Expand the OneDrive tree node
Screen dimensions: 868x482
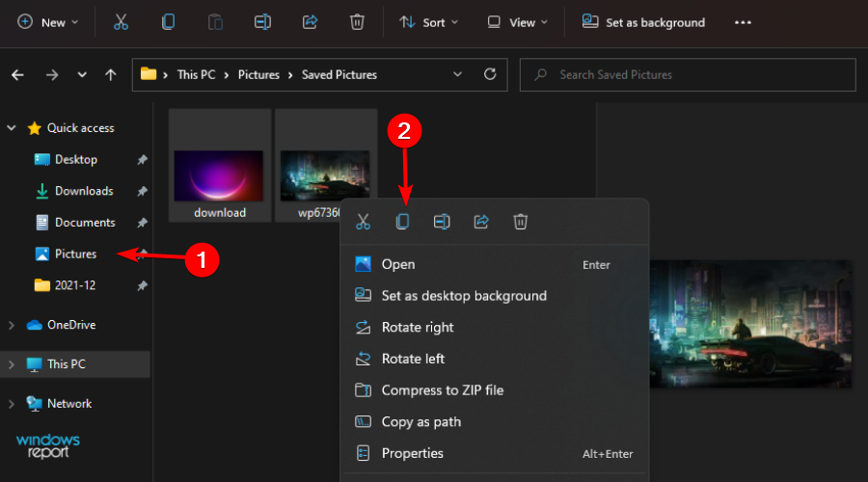coord(12,325)
